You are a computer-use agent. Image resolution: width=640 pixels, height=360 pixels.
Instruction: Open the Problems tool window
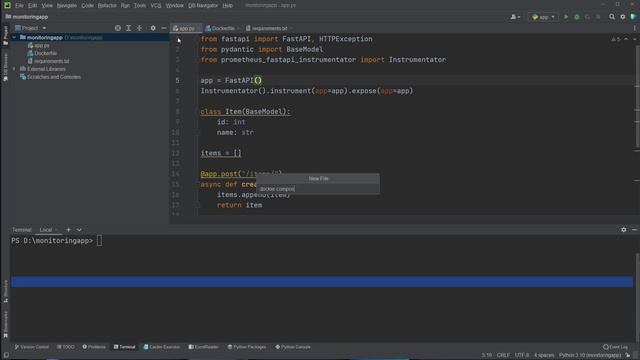(94, 347)
